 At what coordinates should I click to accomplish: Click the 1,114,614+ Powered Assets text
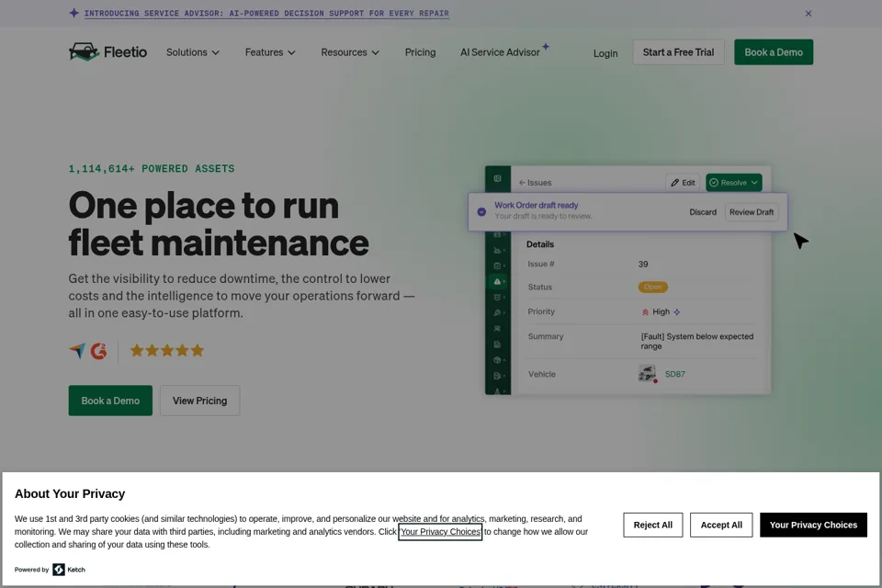tap(152, 169)
